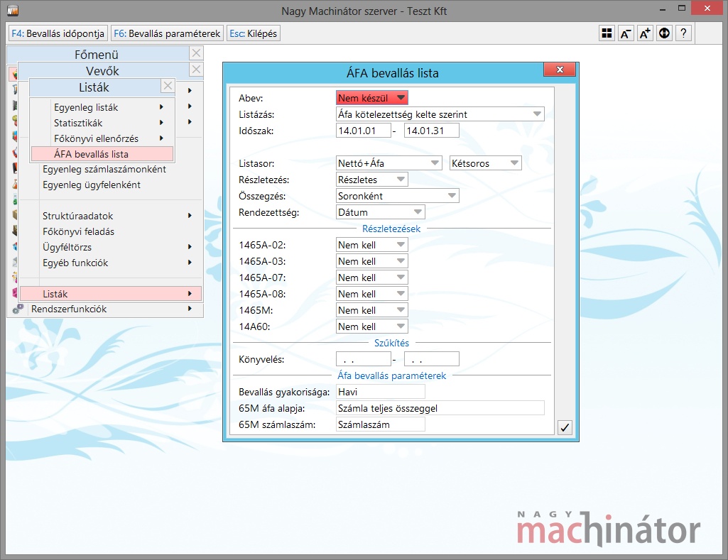Open help with the question mark icon

683,33
